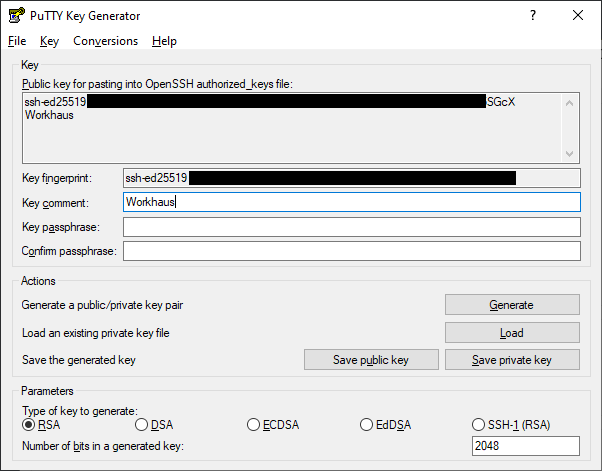The height and width of the screenshot is (471, 602).
Task: Click the PuTTY Key Generator title bar icon
Action: (17, 16)
